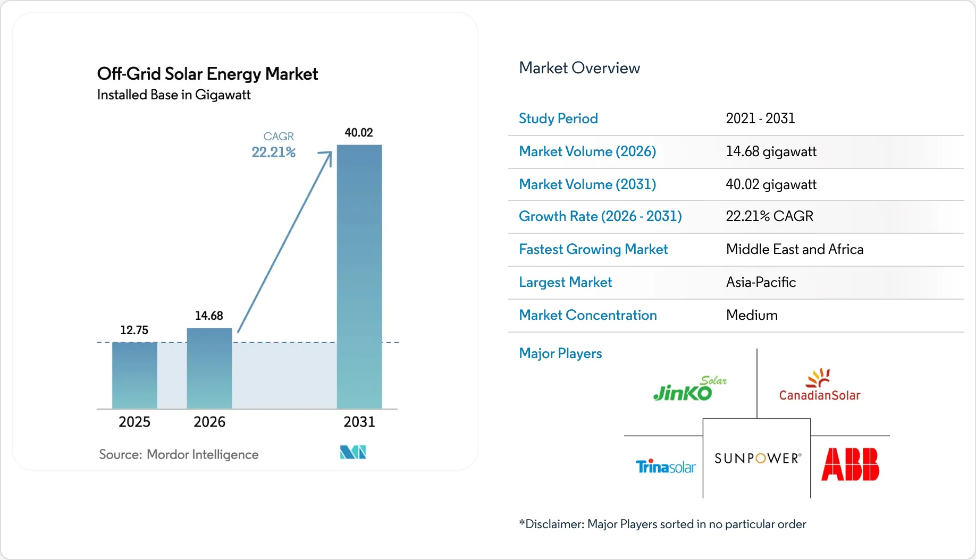Click the Largest Market label
Viewport: 976px width, 560px height.
tap(565, 282)
